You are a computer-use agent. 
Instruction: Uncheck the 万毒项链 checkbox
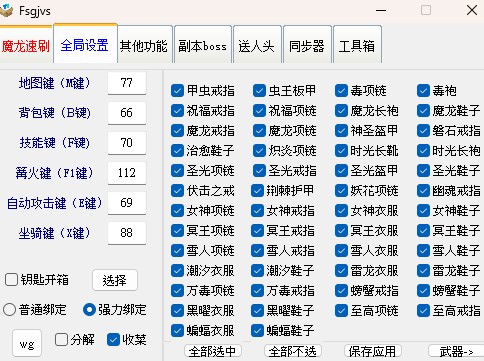tap(177, 291)
